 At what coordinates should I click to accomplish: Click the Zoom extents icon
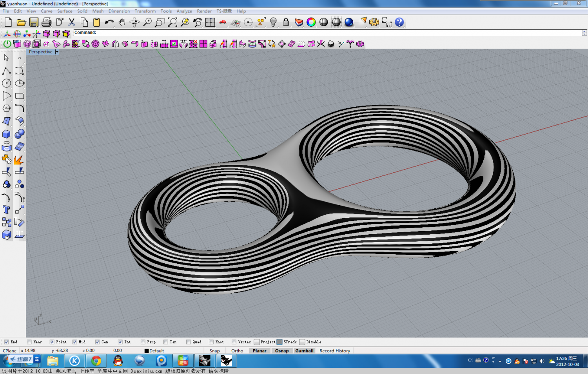(x=172, y=22)
